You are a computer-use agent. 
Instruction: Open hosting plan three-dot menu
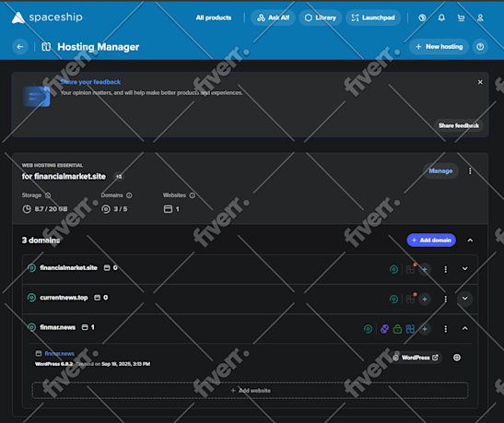coord(470,171)
